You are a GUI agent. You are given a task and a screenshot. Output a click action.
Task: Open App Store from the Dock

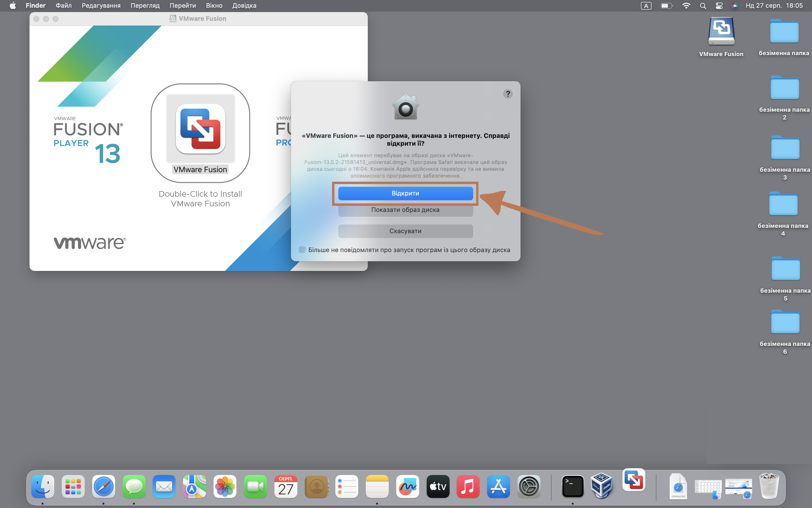499,486
